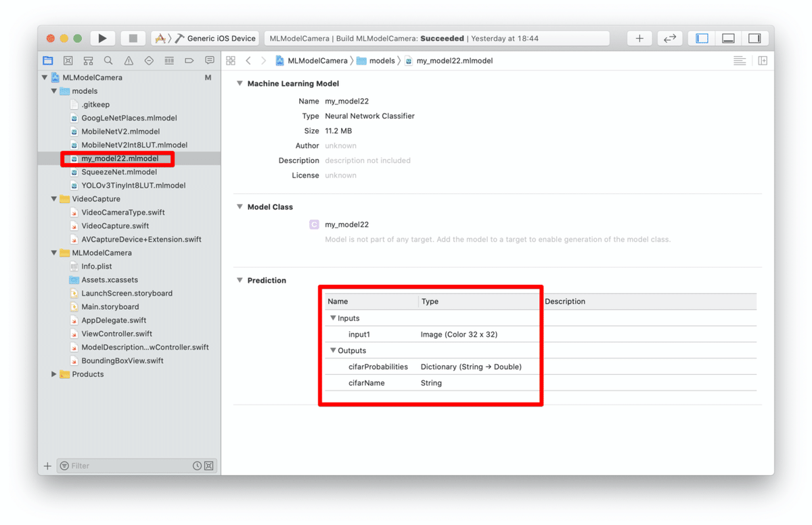Open AppDelegate.swift
Image resolution: width=812 pixels, height=525 pixels.
click(x=114, y=320)
